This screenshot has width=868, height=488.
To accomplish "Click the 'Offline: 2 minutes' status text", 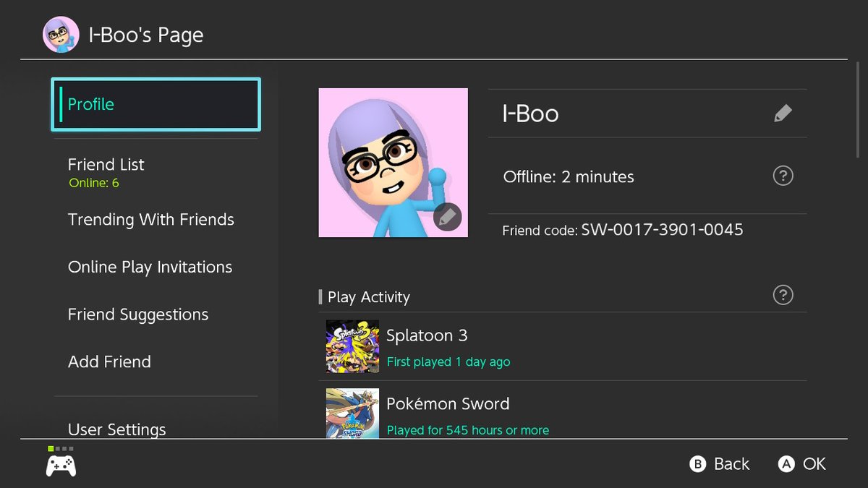I will [x=569, y=176].
